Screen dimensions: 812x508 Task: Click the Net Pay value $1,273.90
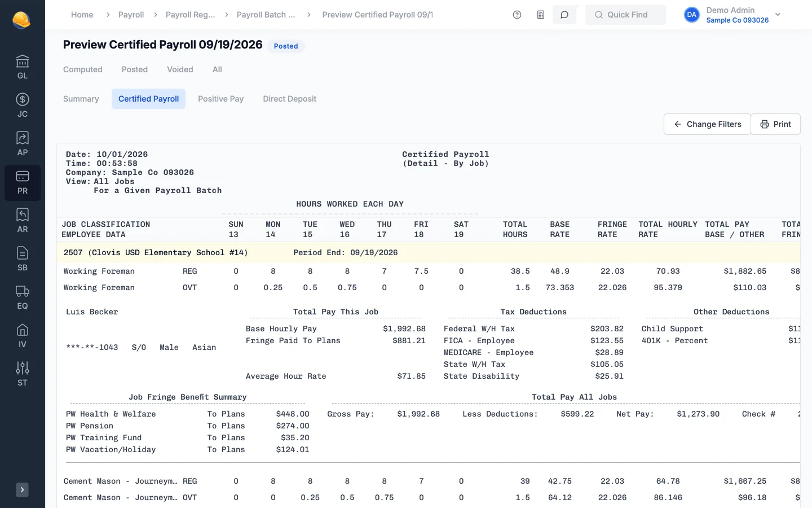(698, 414)
